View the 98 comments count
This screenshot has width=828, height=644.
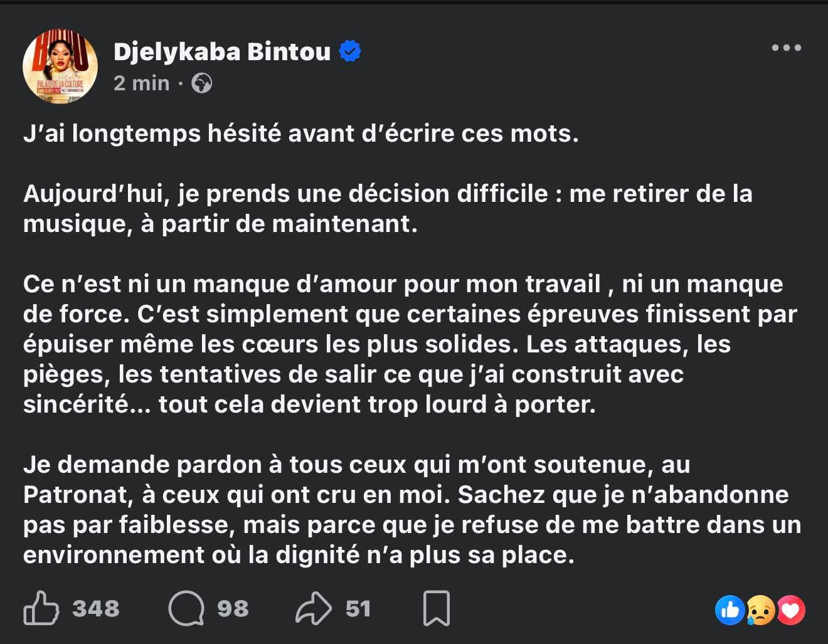click(233, 608)
